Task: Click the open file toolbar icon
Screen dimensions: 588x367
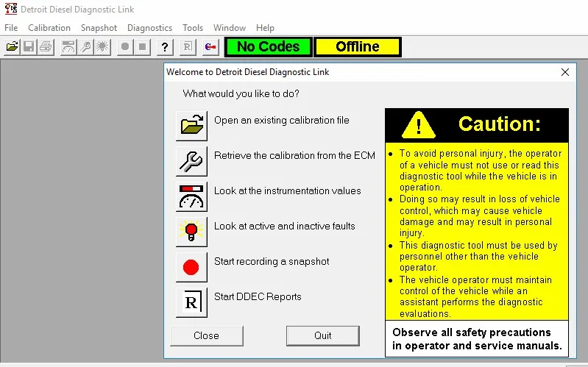Action: 12,47
